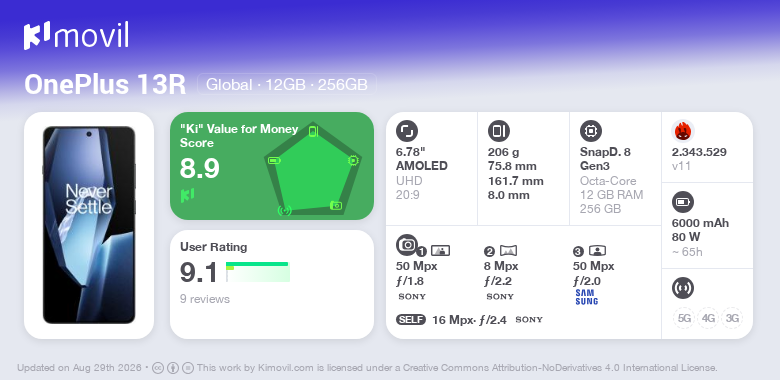Image resolution: width=780 pixels, height=380 pixels.
Task: Click the main camera icon
Action: coord(406,244)
